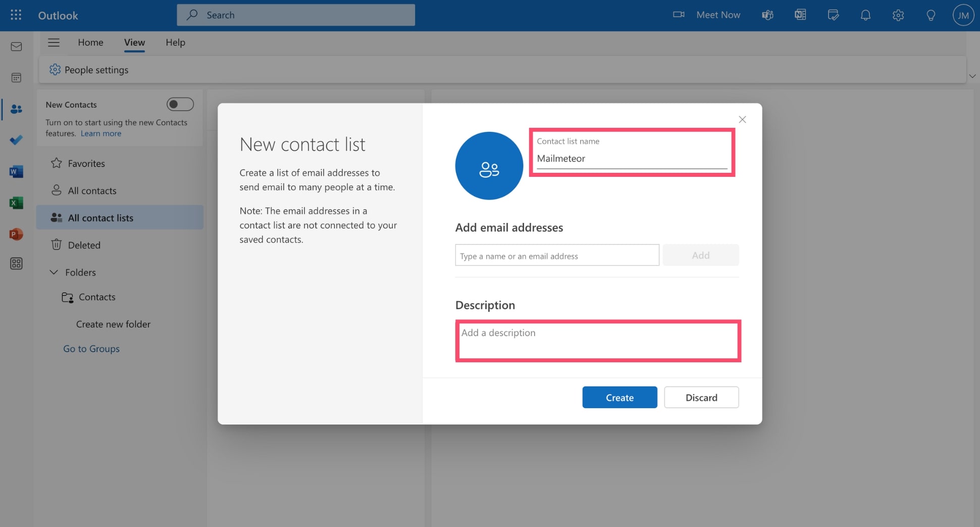Open the Learn more link

[x=101, y=133]
